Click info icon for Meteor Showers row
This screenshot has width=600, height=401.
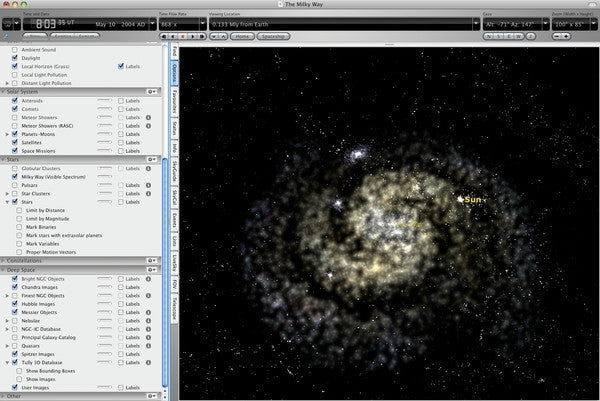coord(148,117)
